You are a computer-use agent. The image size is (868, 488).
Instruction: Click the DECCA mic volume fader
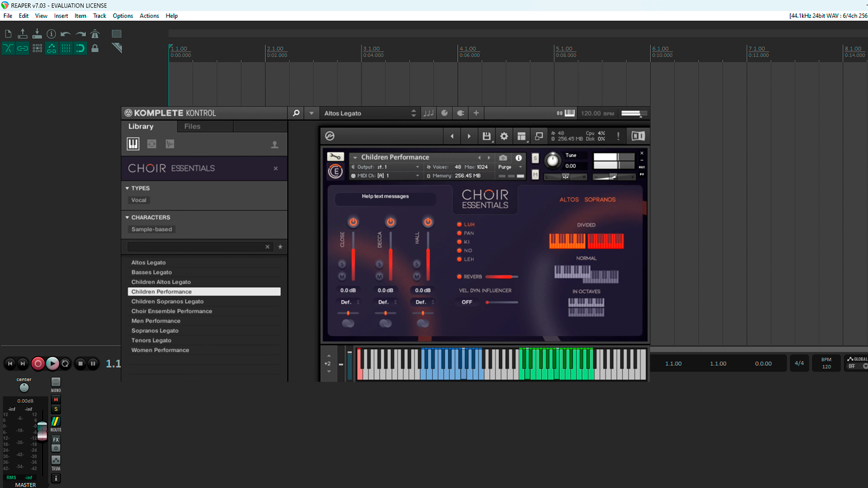pyautogui.click(x=390, y=256)
